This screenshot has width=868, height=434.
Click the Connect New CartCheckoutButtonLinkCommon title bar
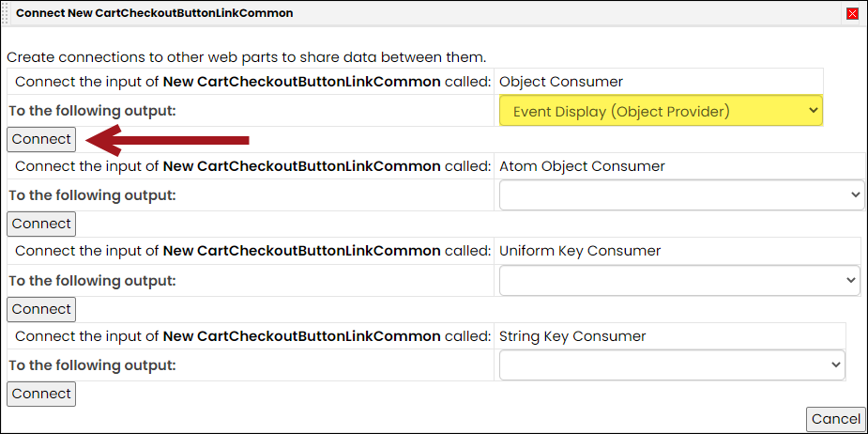[155, 13]
